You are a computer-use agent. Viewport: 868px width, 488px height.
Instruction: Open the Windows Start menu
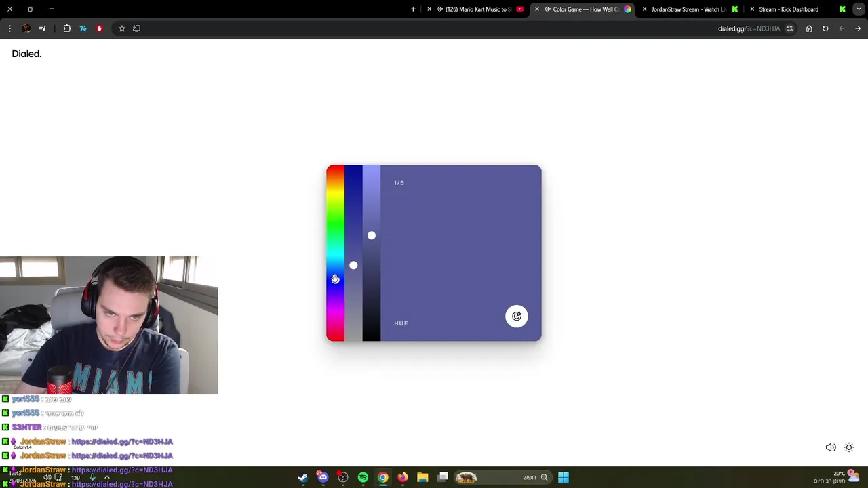pos(564,477)
